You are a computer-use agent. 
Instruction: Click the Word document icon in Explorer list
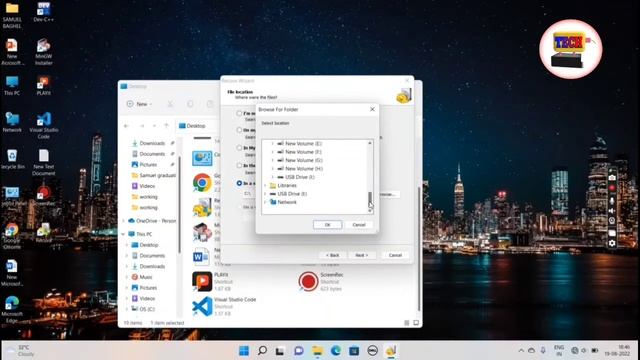[201, 257]
